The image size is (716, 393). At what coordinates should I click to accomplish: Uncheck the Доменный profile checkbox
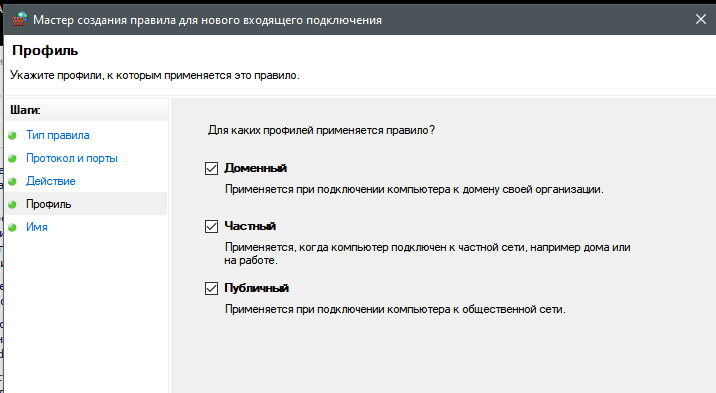click(211, 168)
